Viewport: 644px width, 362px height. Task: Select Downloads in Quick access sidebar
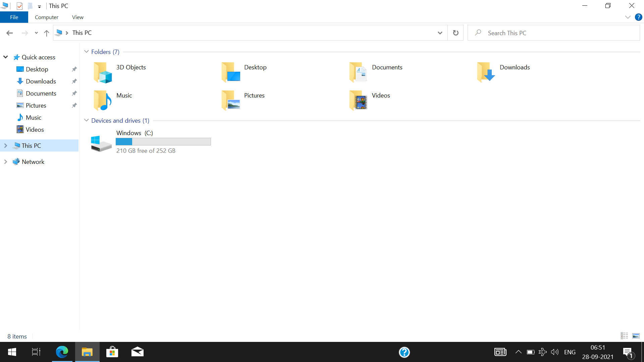pos(41,81)
